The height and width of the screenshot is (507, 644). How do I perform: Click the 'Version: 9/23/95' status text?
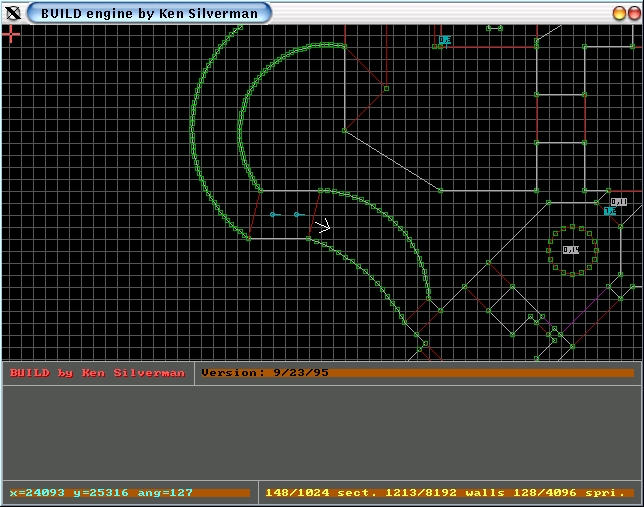tap(265, 373)
